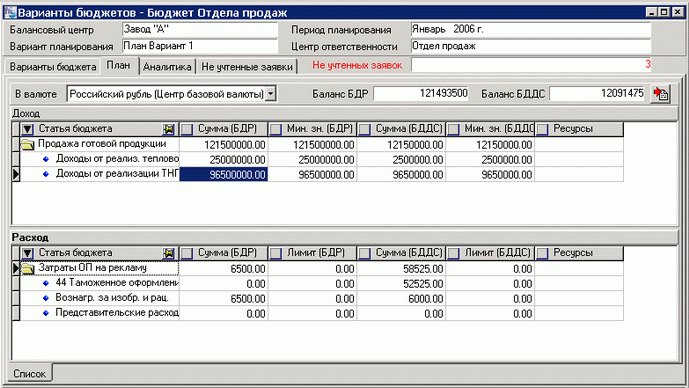This screenshot has width=689, height=388.
Task: Click bullet icon of Вознагр. за изобр. и рац.
Action: (x=46, y=298)
